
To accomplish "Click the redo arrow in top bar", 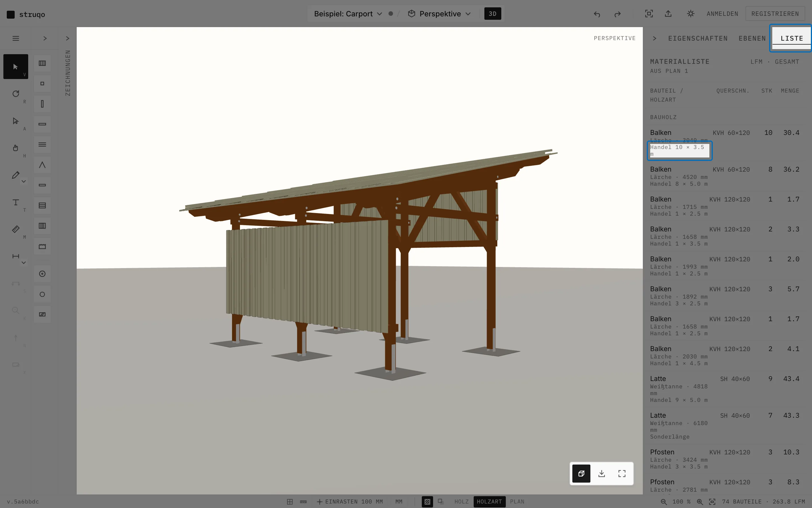I will tap(617, 14).
